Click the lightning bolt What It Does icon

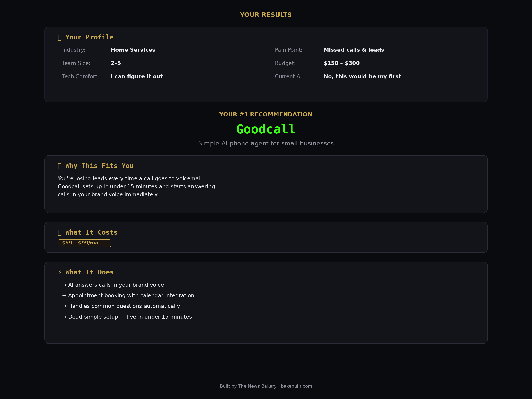point(60,272)
